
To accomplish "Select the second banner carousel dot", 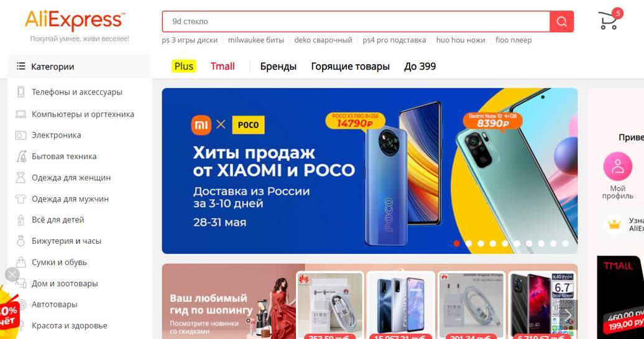I will pos(469,244).
